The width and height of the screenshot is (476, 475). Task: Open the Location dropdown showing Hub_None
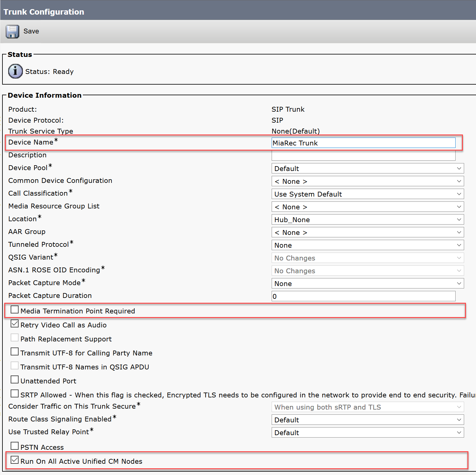(x=368, y=220)
